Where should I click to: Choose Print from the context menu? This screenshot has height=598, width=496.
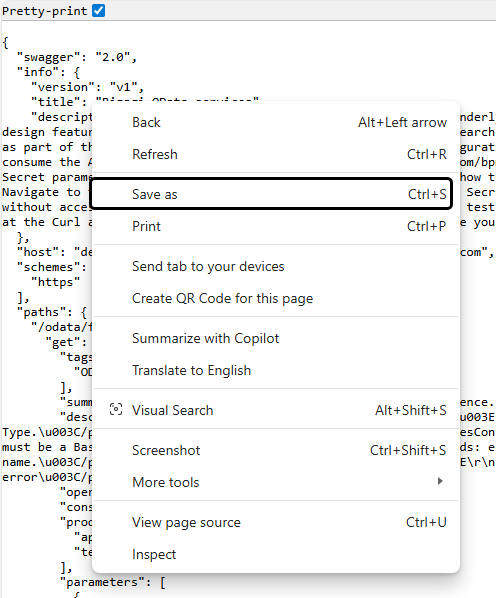276,226
